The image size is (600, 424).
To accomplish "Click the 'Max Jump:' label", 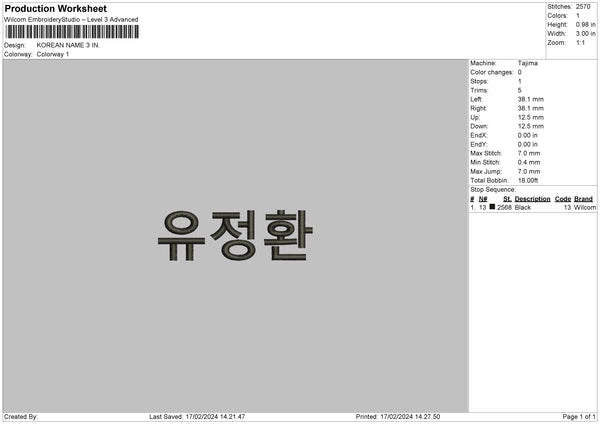I will click(x=486, y=171).
